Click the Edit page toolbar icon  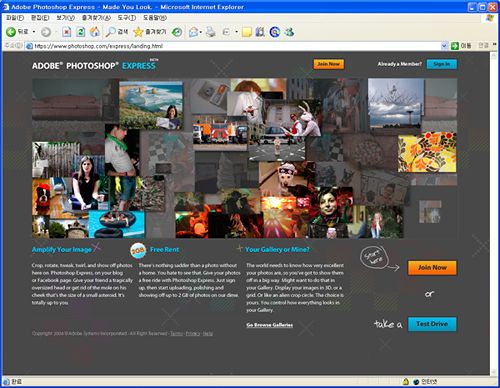click(226, 32)
